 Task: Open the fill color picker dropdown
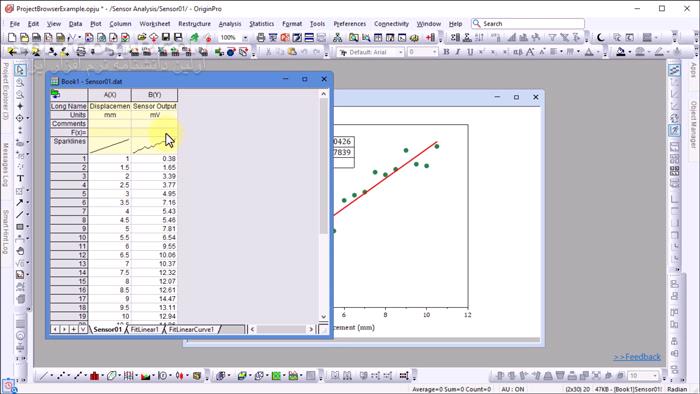click(x=629, y=52)
